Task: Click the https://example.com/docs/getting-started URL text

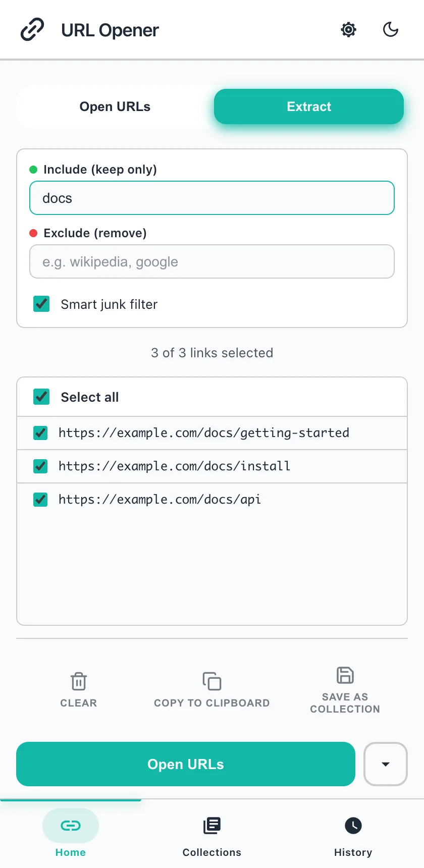Action: pyautogui.click(x=204, y=433)
